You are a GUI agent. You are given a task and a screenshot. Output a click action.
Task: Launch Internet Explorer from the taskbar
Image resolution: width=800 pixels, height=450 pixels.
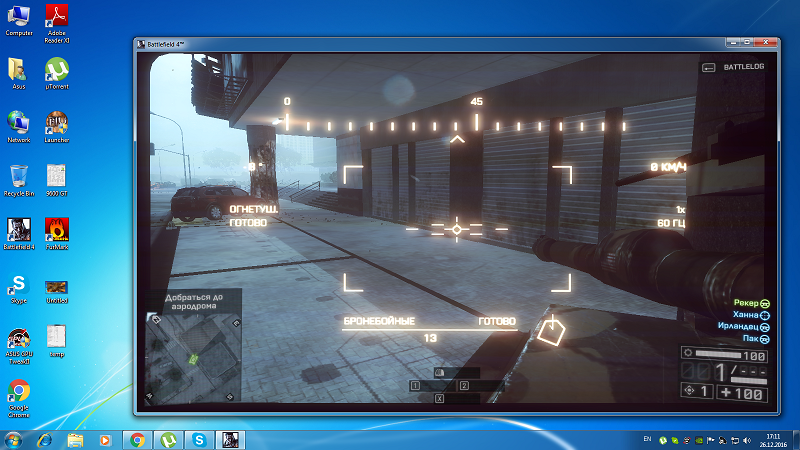point(44,440)
